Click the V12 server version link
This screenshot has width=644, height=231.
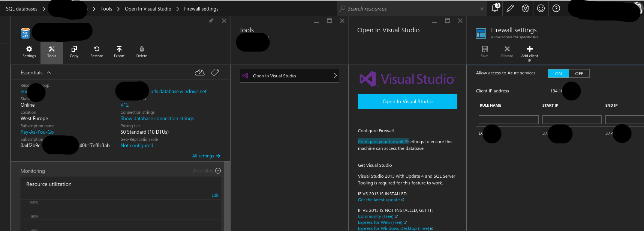(x=124, y=105)
